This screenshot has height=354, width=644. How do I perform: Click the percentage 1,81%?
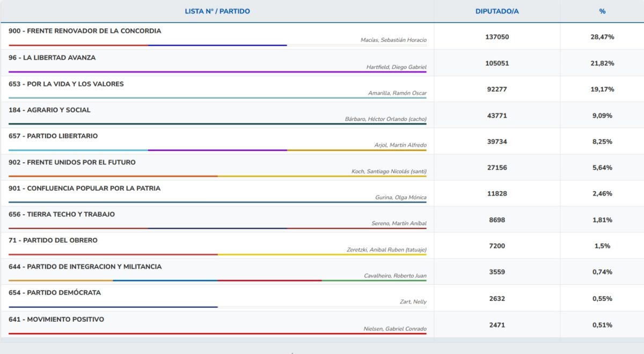point(602,220)
